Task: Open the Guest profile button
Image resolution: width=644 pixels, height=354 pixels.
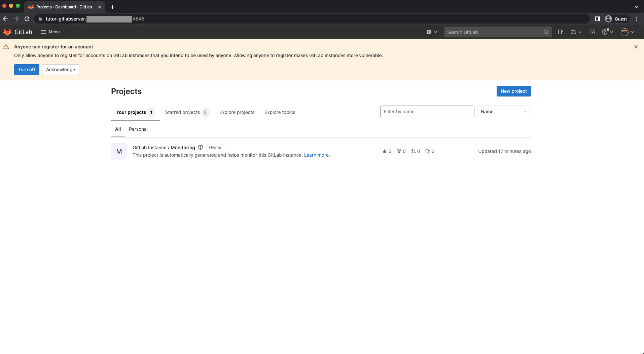Action: point(616,19)
